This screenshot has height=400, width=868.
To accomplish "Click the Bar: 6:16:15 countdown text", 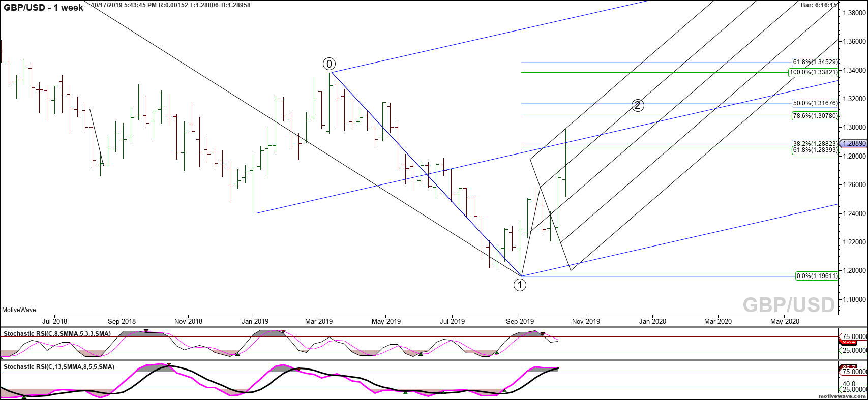I will point(819,5).
